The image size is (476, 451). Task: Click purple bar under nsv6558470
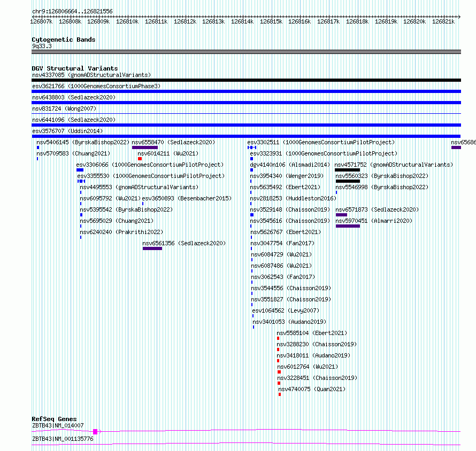[145, 147]
